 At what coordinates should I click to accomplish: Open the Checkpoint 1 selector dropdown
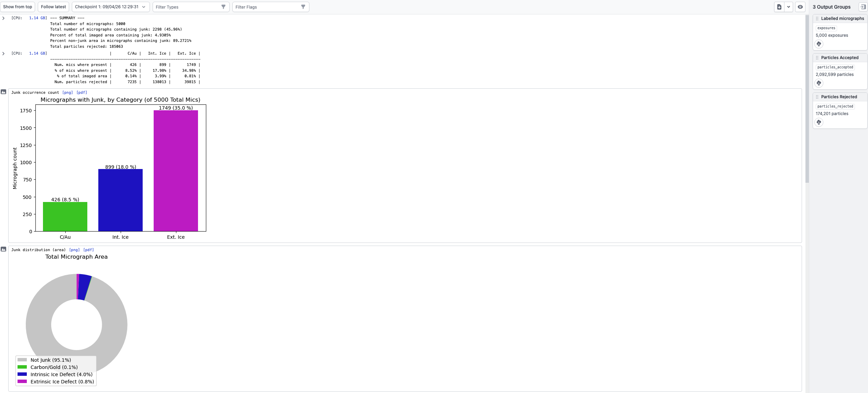111,7
